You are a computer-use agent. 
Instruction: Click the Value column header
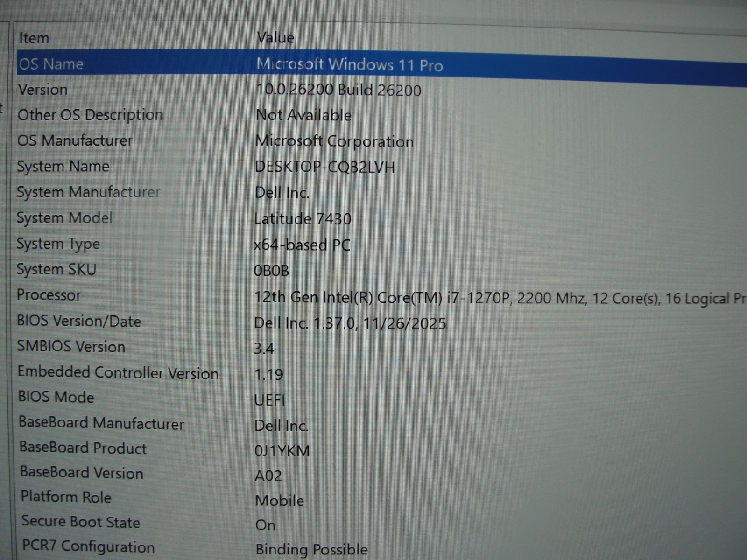click(x=275, y=38)
